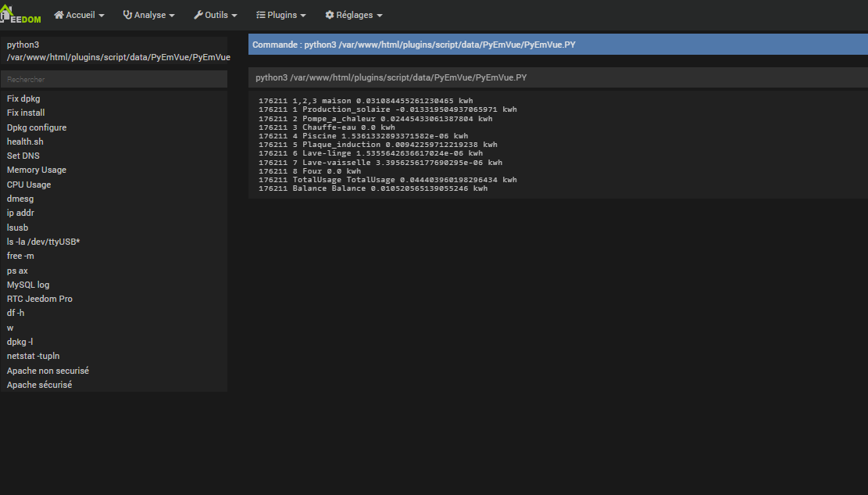The height and width of the screenshot is (495, 868).
Task: Click the home icon beside Accueil
Action: click(59, 15)
